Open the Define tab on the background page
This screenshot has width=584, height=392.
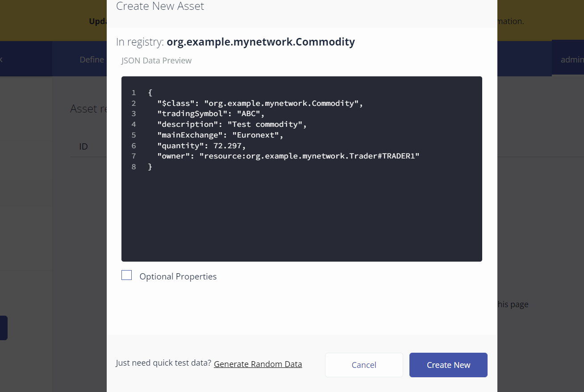tap(92, 59)
